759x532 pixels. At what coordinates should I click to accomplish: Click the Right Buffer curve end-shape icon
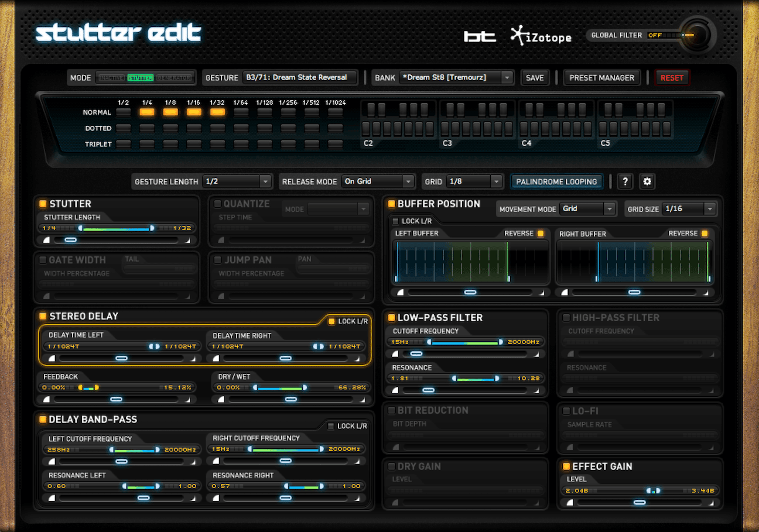pos(706,292)
